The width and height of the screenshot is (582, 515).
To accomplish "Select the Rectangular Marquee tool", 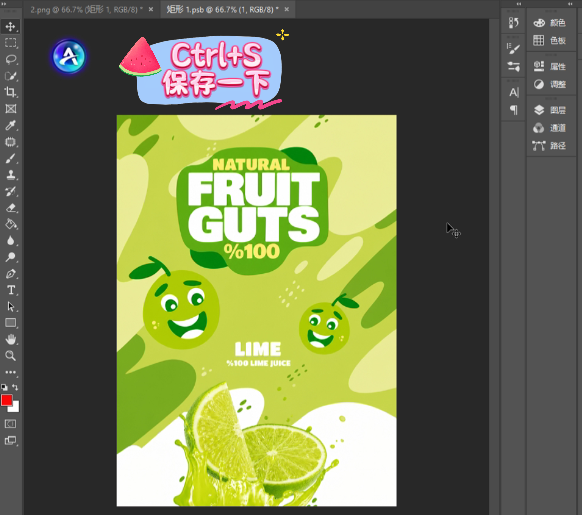I will click(x=10, y=43).
